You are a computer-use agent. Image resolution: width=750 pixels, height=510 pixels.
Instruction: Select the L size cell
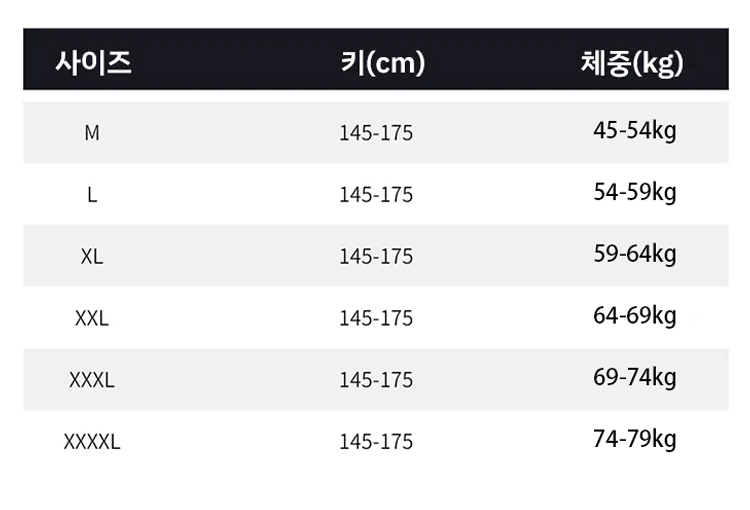point(92,194)
